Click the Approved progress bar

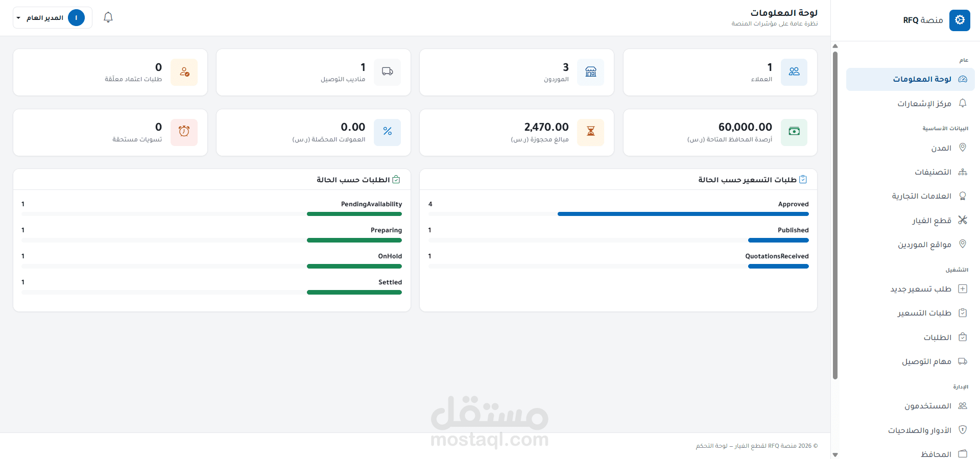pos(683,214)
